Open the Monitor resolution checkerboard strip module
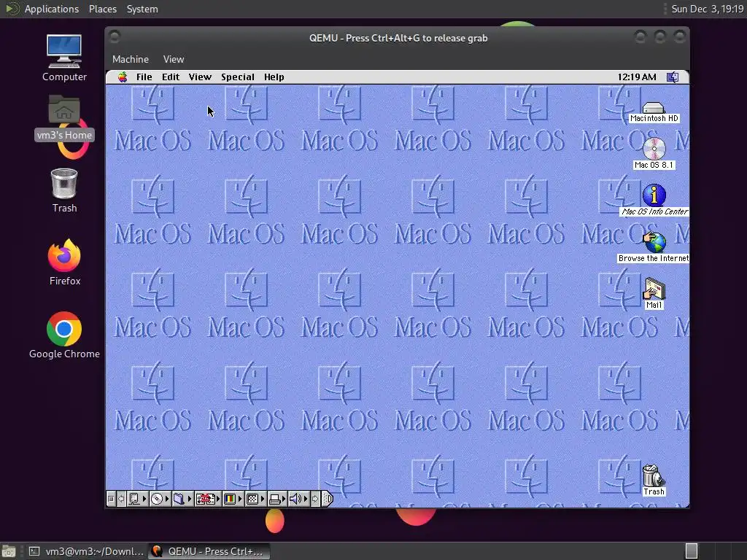Viewport: 747px width, 560px height. tap(255, 499)
